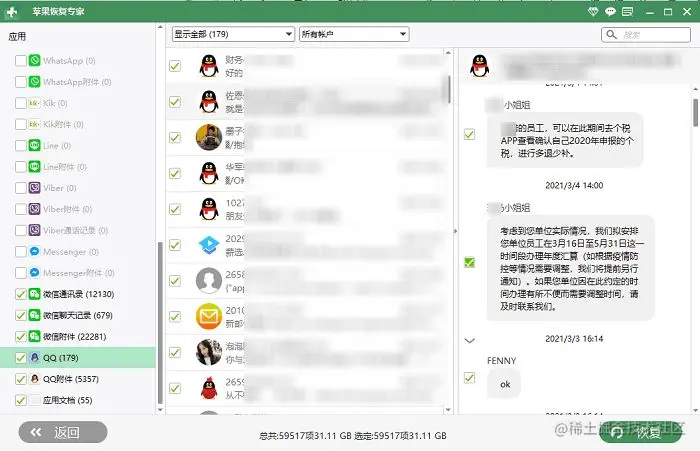Click the 返回 back button

pos(63,432)
